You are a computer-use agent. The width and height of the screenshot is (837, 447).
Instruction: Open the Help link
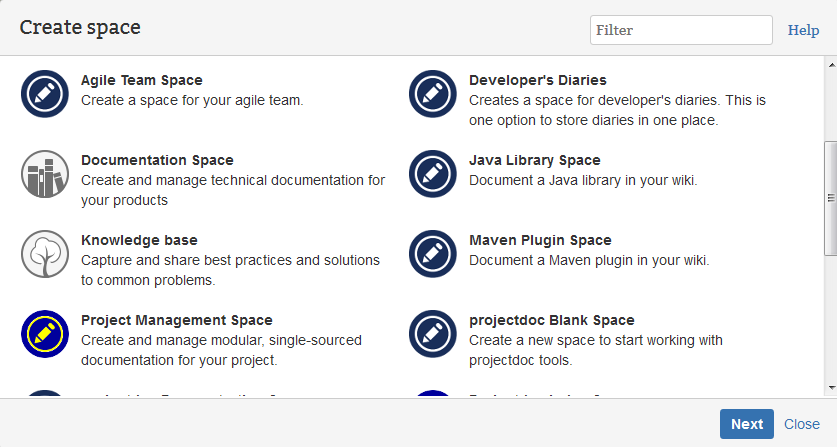803,30
